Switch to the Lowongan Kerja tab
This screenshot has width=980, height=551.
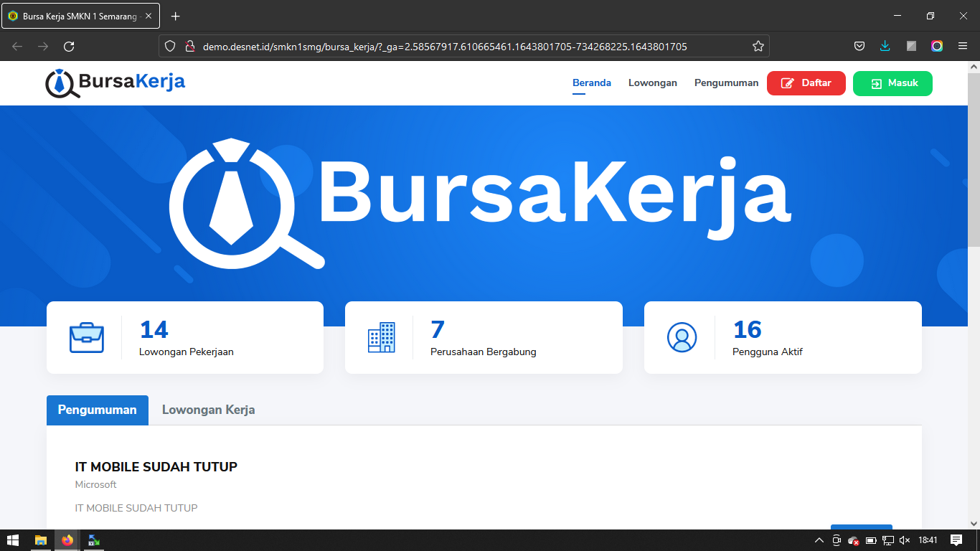[208, 410]
